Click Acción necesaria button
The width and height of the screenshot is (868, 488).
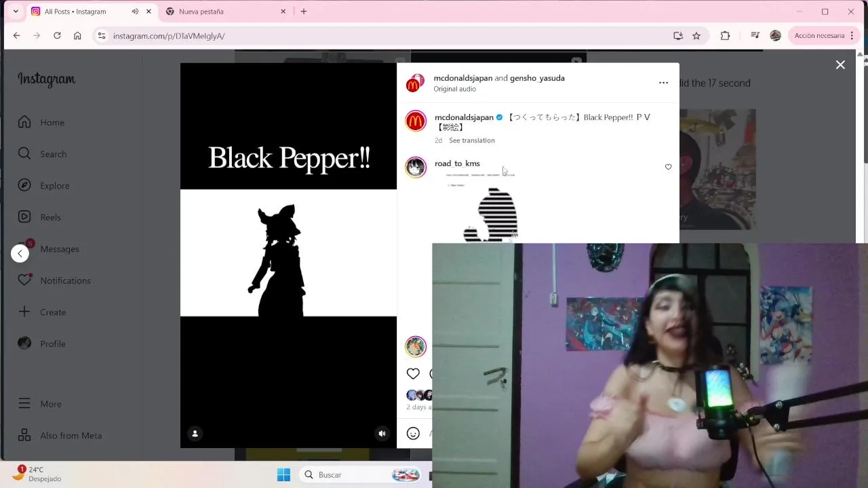click(x=819, y=36)
